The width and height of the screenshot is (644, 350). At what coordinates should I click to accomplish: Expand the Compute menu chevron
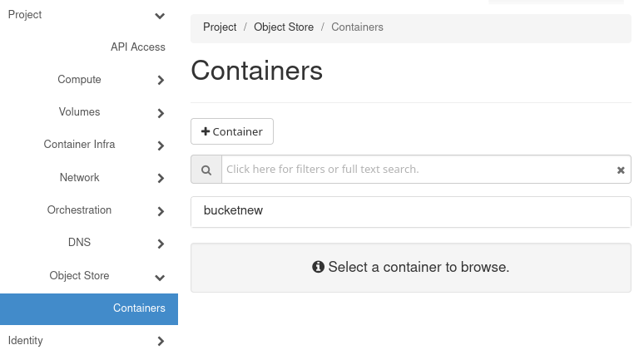[161, 81]
